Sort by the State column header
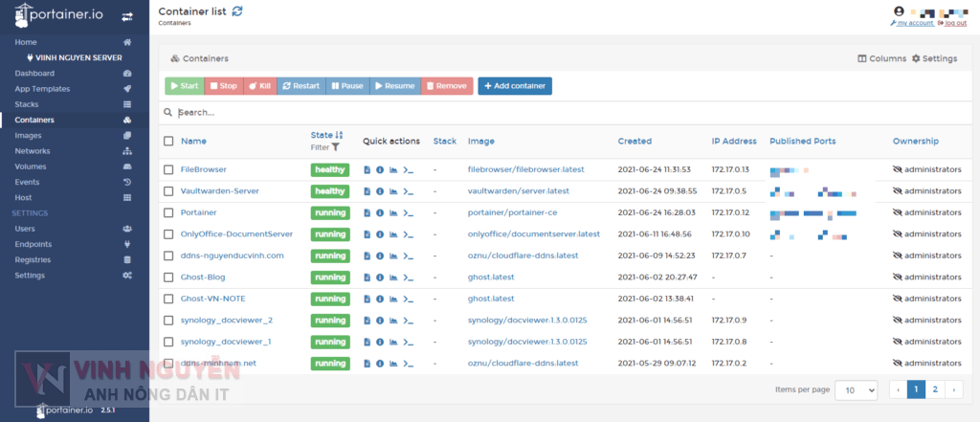980x422 pixels. 327,135
